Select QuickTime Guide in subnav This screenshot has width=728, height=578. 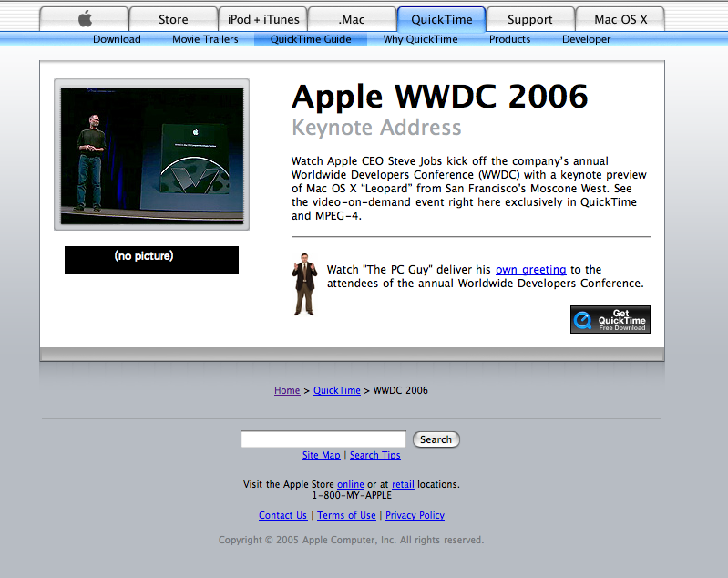311,39
